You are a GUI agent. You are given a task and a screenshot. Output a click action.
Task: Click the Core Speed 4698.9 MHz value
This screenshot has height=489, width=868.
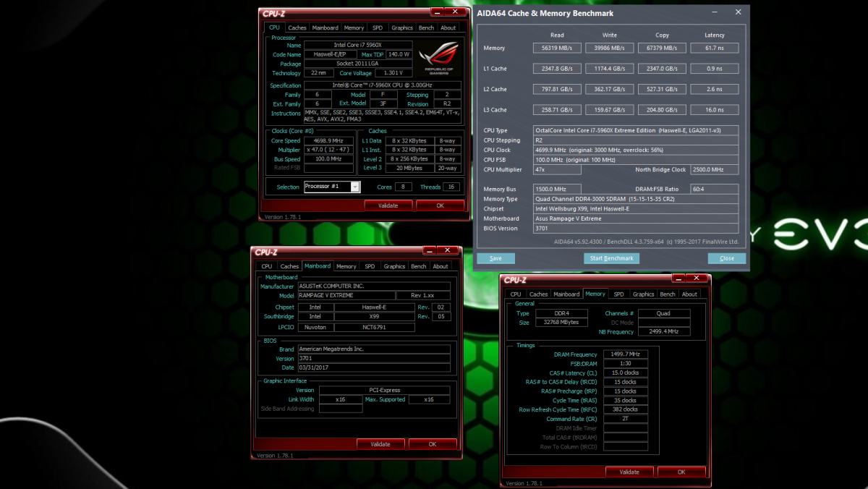329,140
